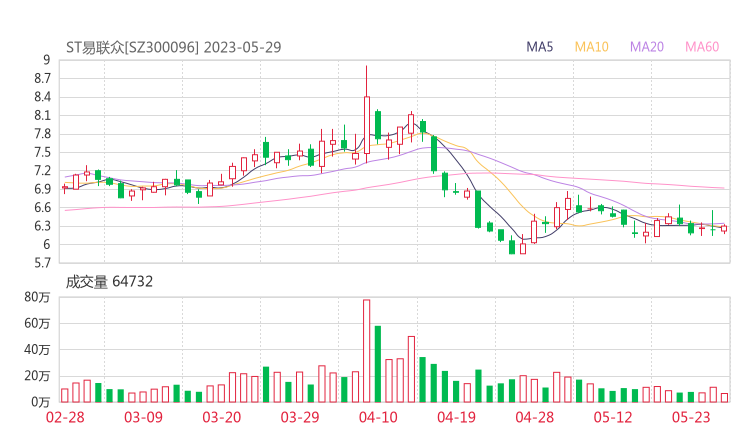Click the tallest green volume bar after 04-10

pyautogui.click(x=378, y=364)
